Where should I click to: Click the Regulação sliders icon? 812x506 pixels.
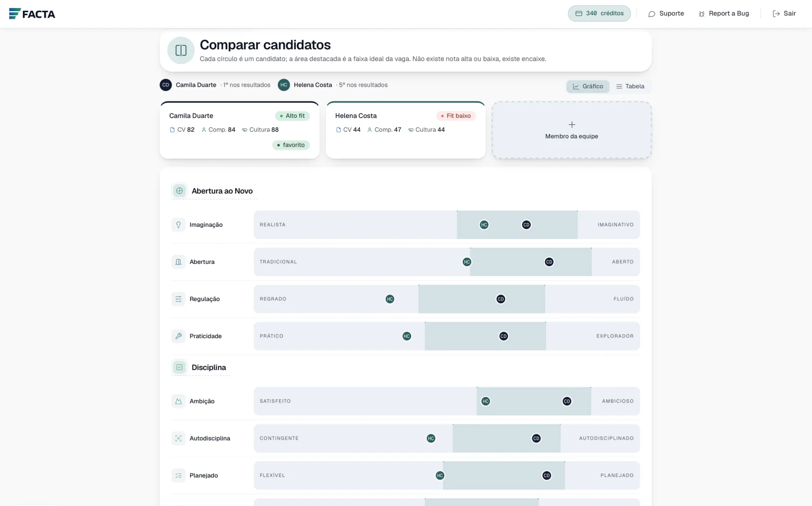(x=178, y=299)
